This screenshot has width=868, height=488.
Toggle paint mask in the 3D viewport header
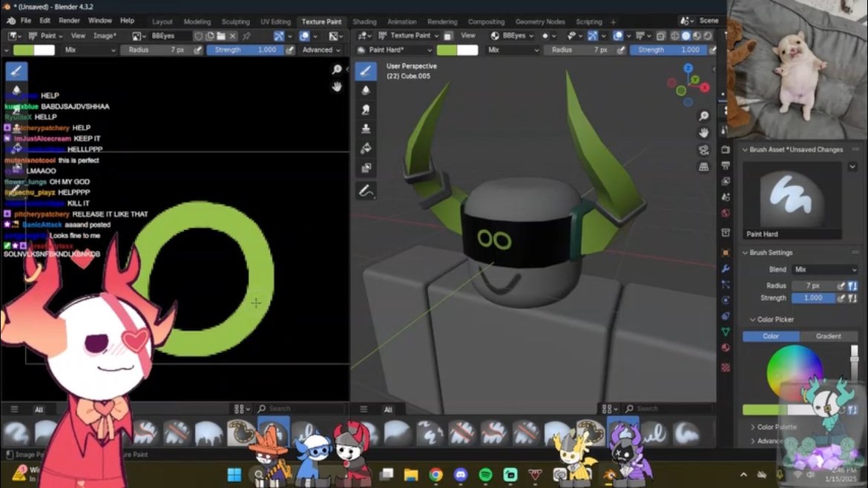448,36
